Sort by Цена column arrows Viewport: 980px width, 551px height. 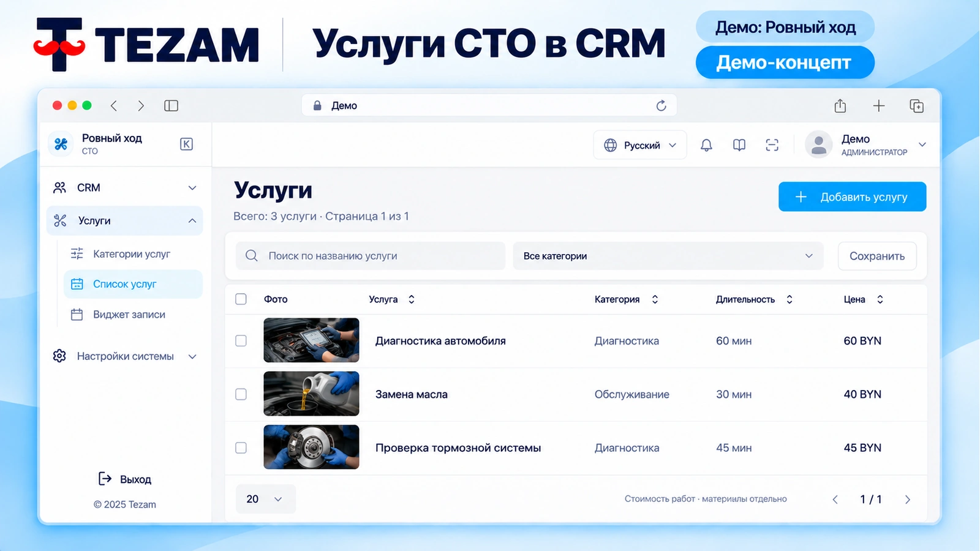(x=880, y=299)
